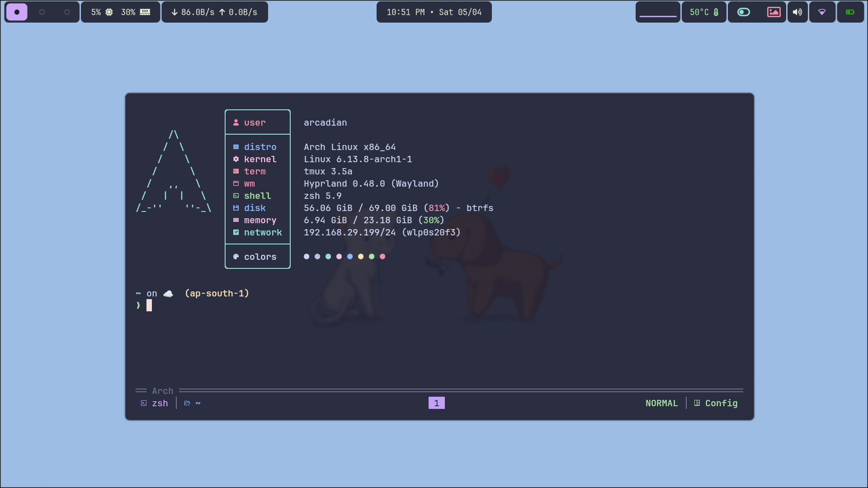Click the folder icon in tmux status

[x=187, y=403]
